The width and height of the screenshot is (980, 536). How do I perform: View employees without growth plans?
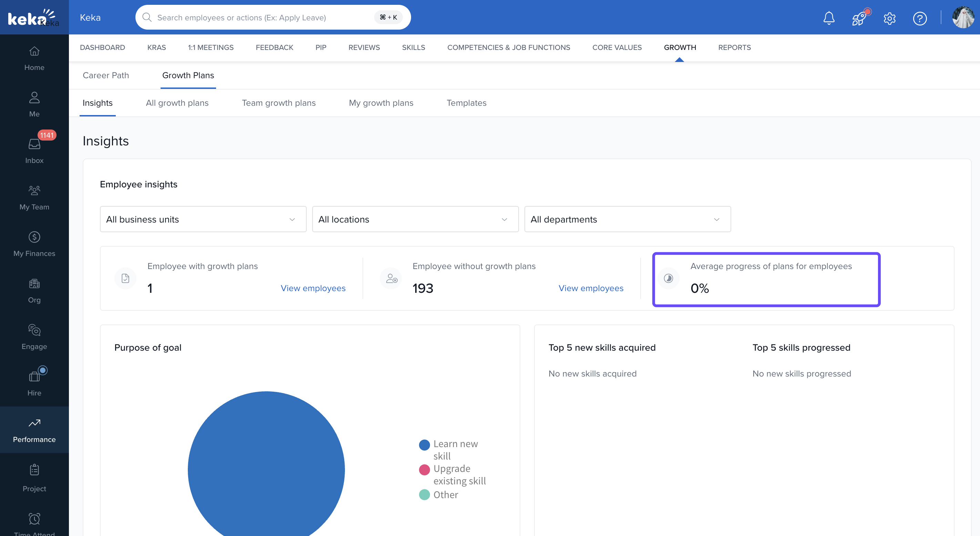pos(590,288)
